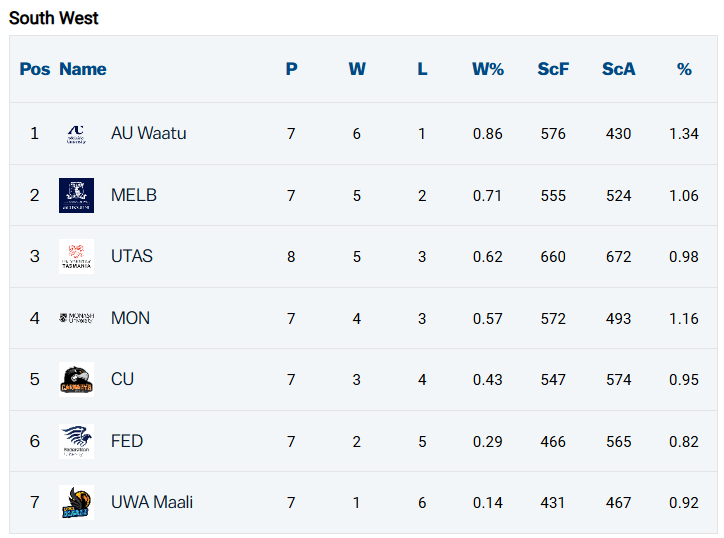Sort table by Pos column header
Screen dimensions: 724x538
(x=35, y=69)
